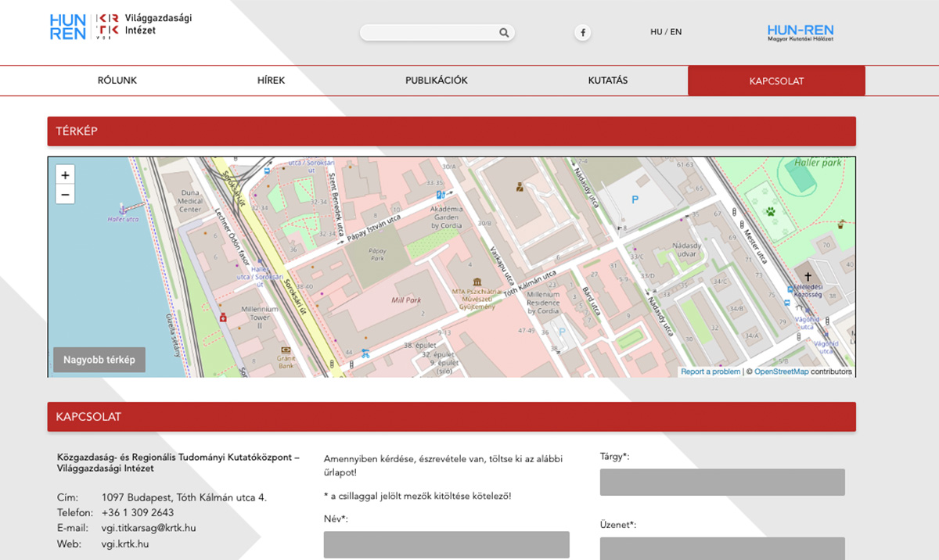Open the Kutatás menu
939x560 pixels.
tap(607, 81)
